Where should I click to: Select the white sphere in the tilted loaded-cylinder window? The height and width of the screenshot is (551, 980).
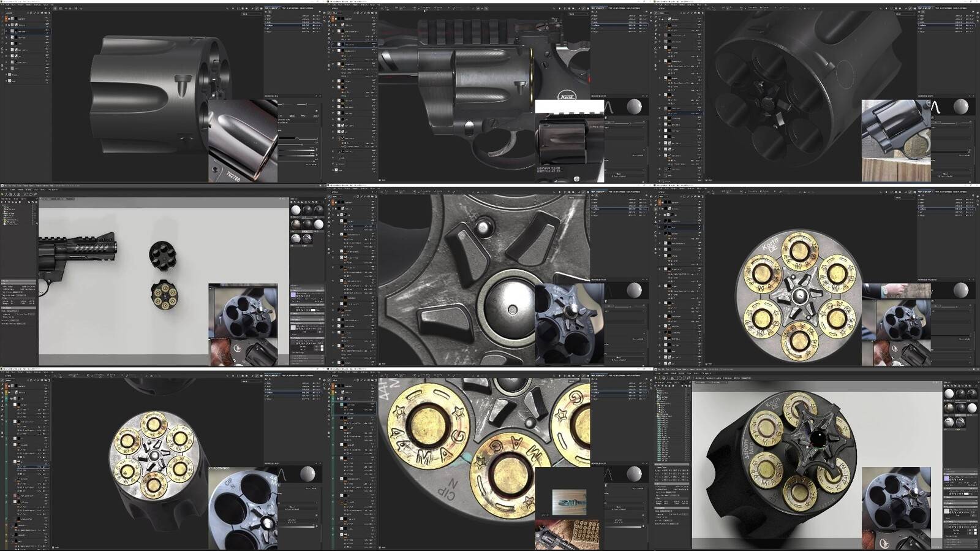pos(949,393)
